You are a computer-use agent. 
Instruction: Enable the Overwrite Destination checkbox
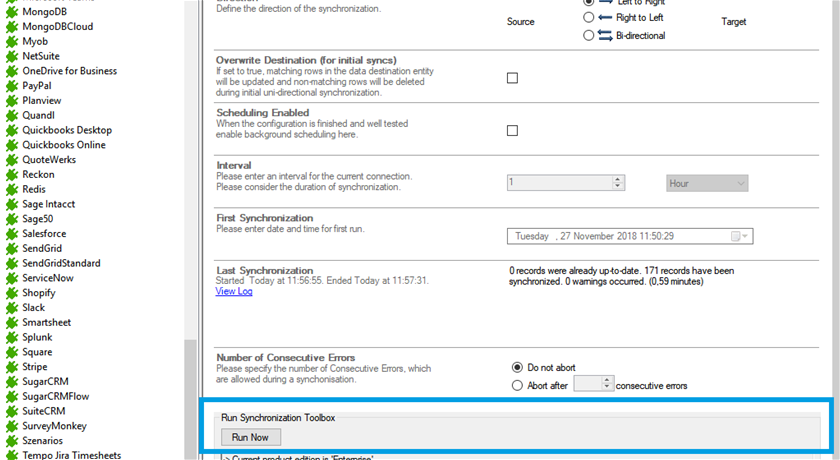(512, 78)
